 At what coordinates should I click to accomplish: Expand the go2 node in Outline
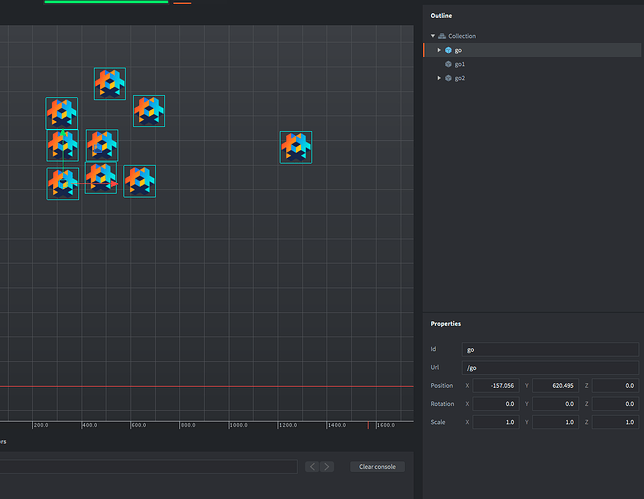tap(439, 78)
